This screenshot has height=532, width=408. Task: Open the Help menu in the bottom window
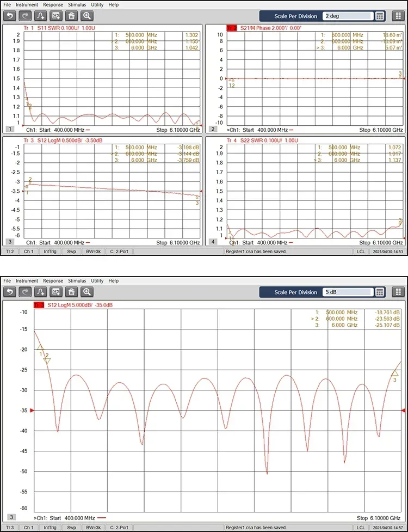pos(114,280)
